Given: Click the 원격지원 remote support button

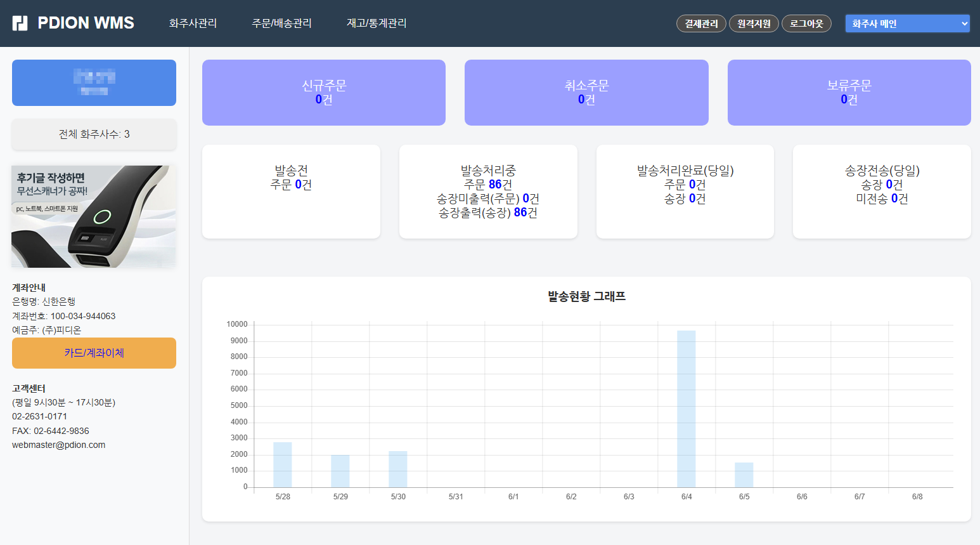Looking at the screenshot, I should coord(754,23).
